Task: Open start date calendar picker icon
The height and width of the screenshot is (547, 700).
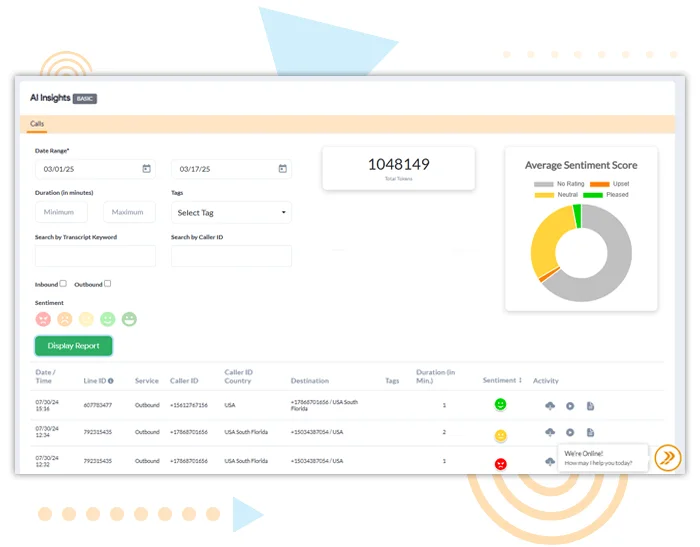Action: point(146,169)
